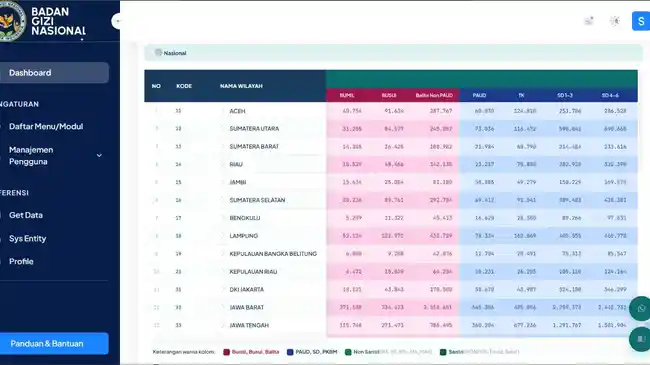The height and width of the screenshot is (365, 650).
Task: Click dark green Santri legend swatch
Action: pos(443,352)
